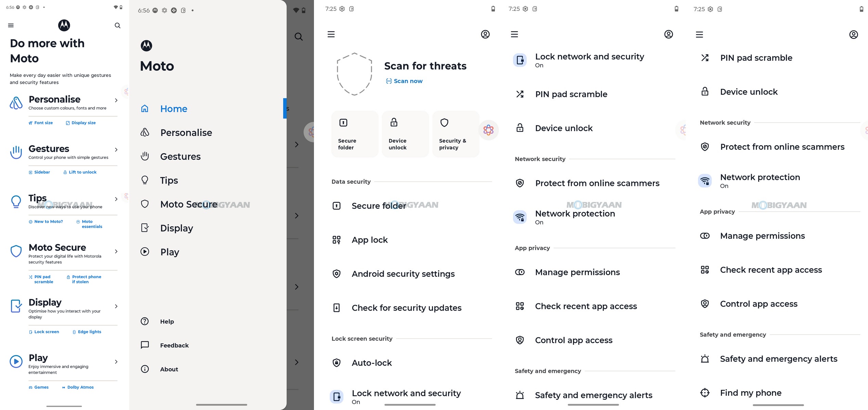Open hamburger menu on fifth screen
The height and width of the screenshot is (410, 868).
[699, 35]
